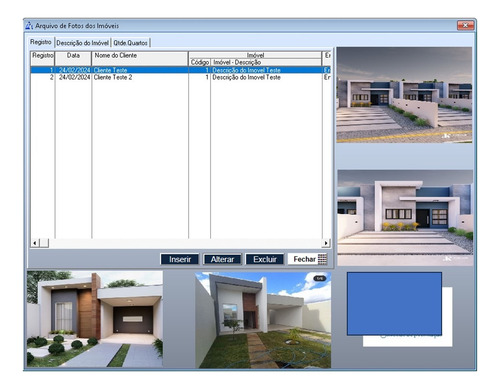Click the Alterar button
This screenshot has width=500, height=390.
[222, 259]
